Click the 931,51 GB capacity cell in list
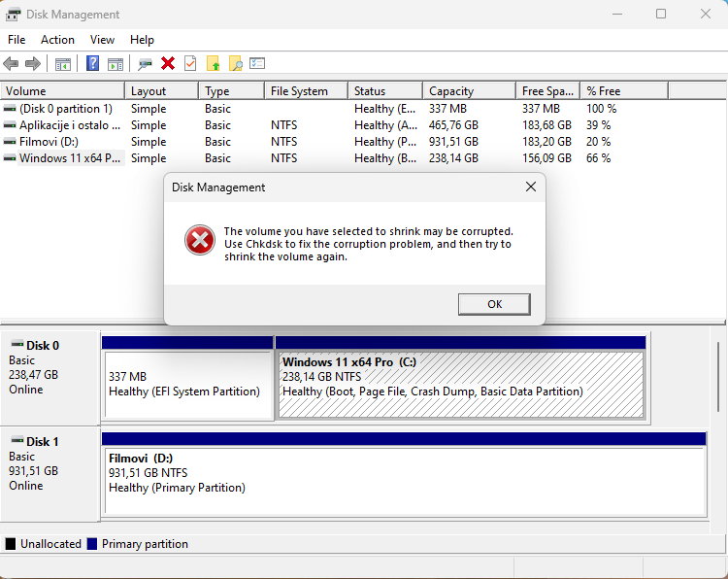728x579 pixels. 453,142
